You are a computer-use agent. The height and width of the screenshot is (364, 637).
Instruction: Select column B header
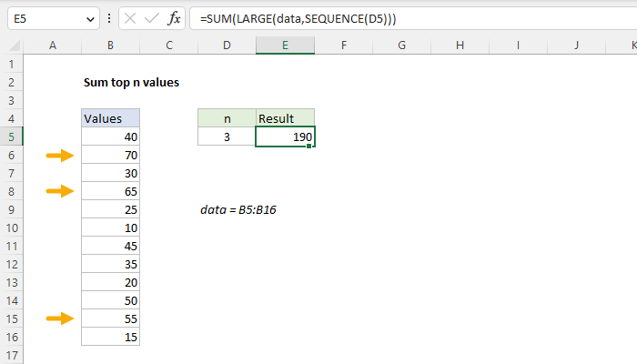click(x=110, y=45)
